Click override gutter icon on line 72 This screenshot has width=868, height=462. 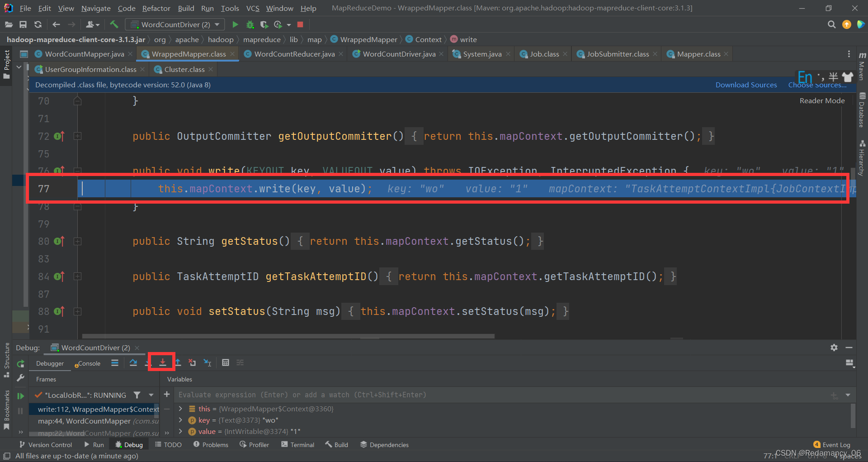(x=59, y=136)
